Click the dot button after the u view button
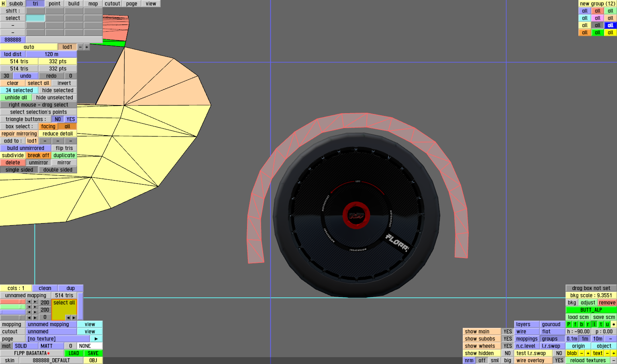 point(614,324)
